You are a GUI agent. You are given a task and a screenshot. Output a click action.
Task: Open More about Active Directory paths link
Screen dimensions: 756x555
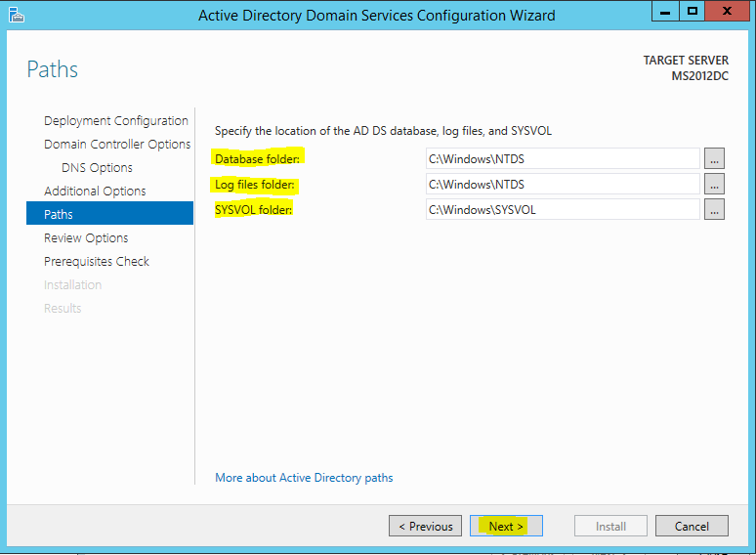304,478
